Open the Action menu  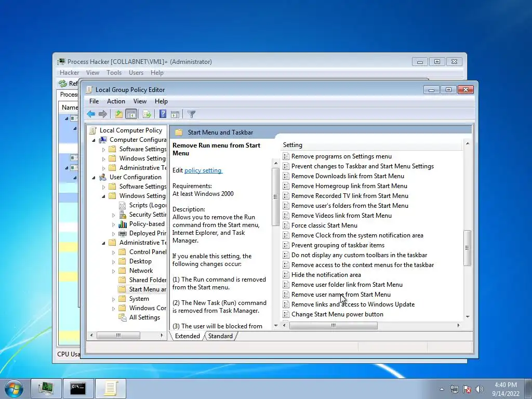coord(116,101)
